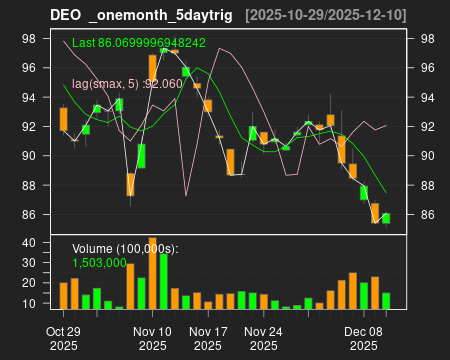The width and height of the screenshot is (450, 360).
Task: Click the '86' price label on left axis
Action: click(29, 214)
